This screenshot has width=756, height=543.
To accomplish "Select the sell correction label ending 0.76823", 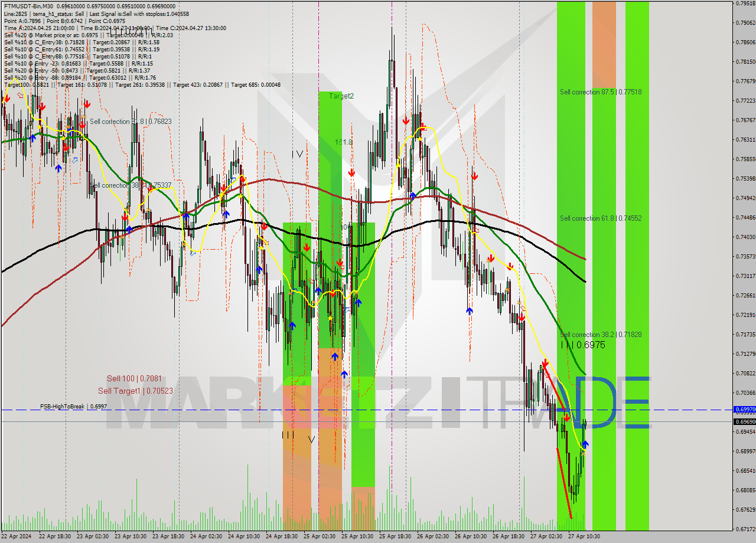I will [131, 122].
